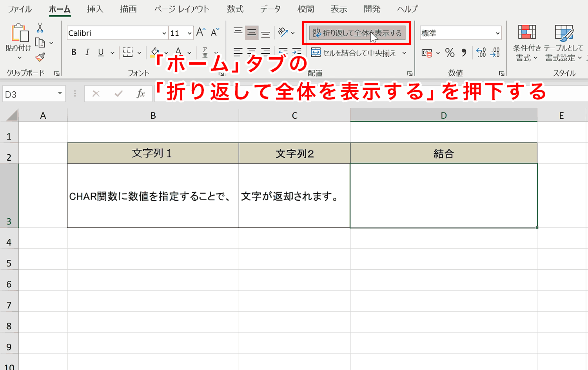Screen dimensions: 588x370
Task: Click 折り返して全体を表示する button
Action: coord(357,33)
